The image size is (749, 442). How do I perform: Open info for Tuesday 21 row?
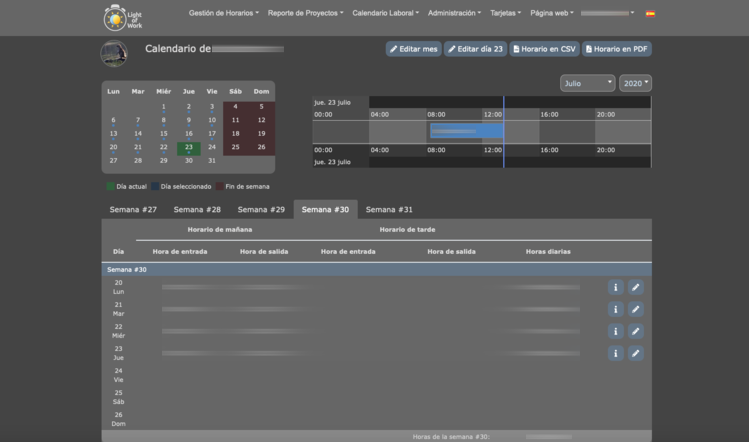click(x=615, y=309)
